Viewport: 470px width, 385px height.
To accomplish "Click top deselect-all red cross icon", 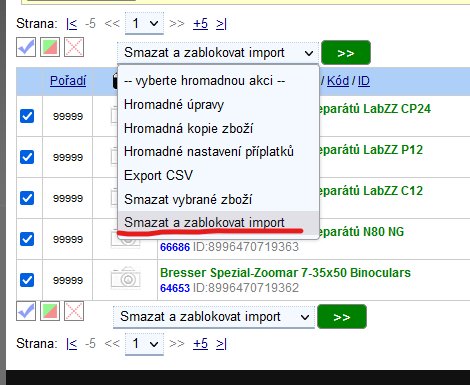I will pyautogui.click(x=74, y=47).
